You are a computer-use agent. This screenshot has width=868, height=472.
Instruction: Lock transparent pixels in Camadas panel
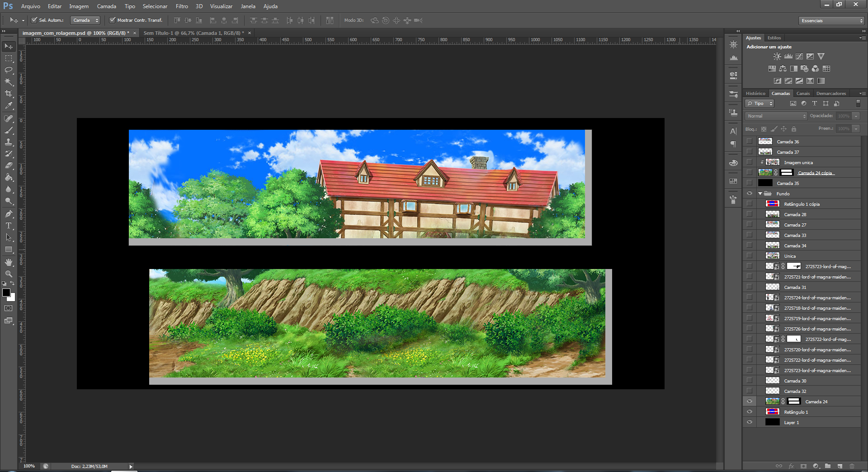pos(764,129)
